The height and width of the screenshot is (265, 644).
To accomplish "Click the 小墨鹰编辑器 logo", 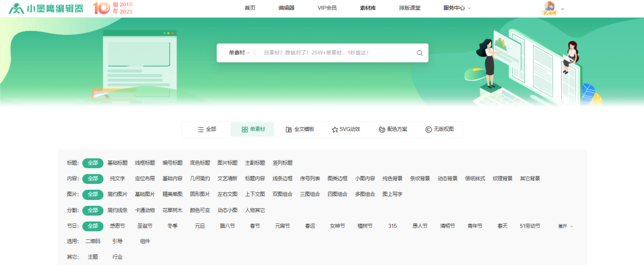I will click(x=45, y=8).
